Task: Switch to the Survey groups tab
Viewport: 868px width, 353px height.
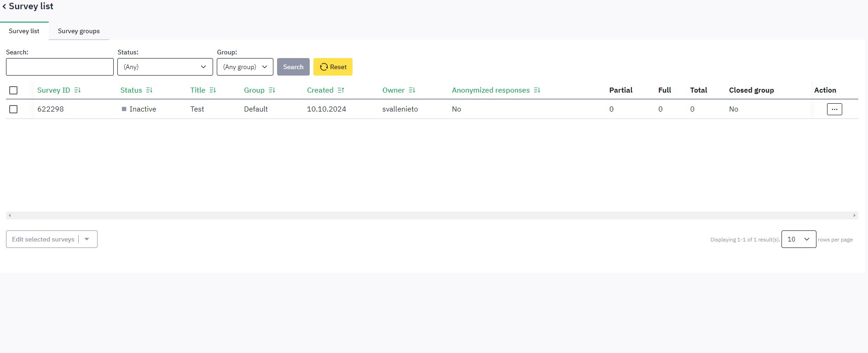Action: [x=79, y=31]
